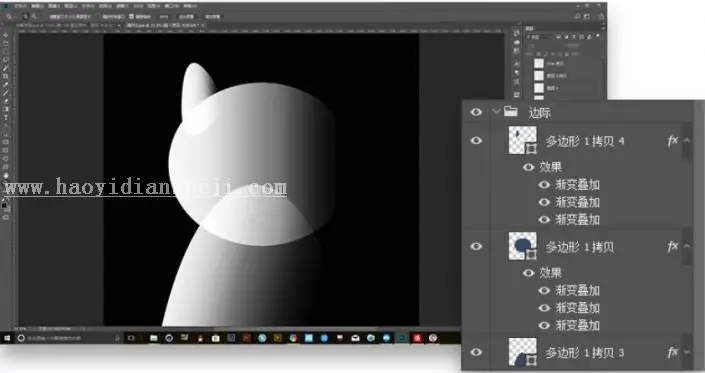Hide layer 多边形 1 拷贝 3
This screenshot has width=705, height=373.
coord(476,352)
